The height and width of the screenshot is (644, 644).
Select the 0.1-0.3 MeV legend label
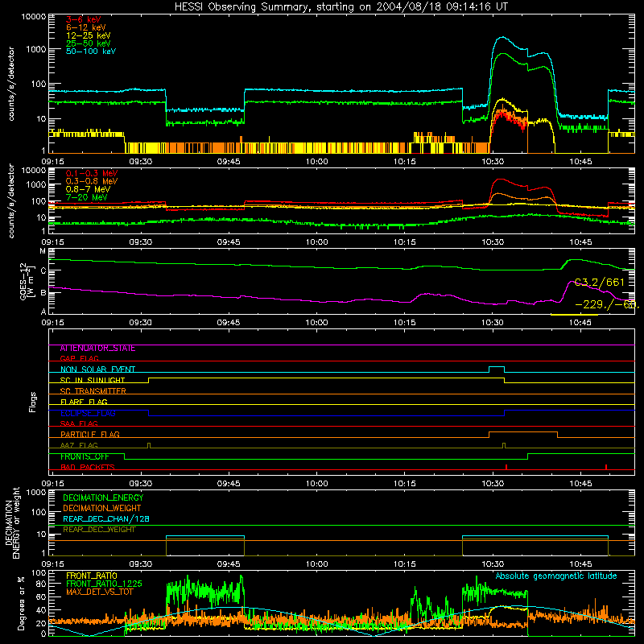pyautogui.click(x=92, y=173)
